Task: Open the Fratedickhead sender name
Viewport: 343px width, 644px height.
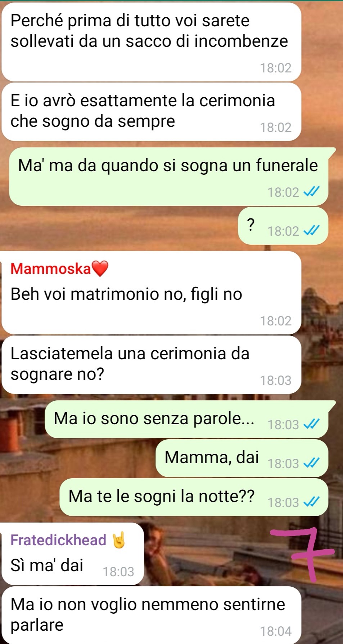Action: click(x=58, y=540)
